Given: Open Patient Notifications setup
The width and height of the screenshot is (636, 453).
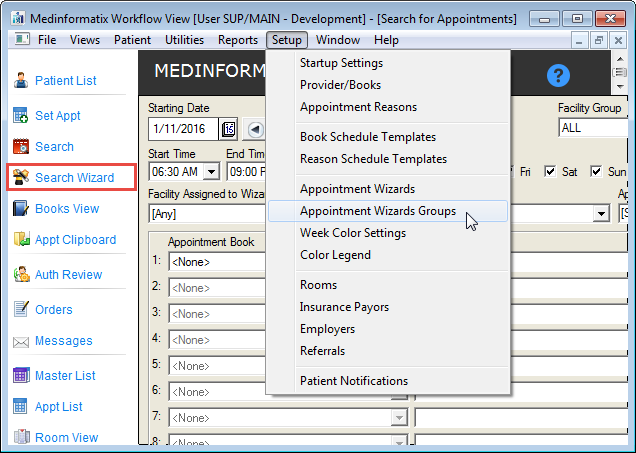Looking at the screenshot, I should [x=388, y=380].
